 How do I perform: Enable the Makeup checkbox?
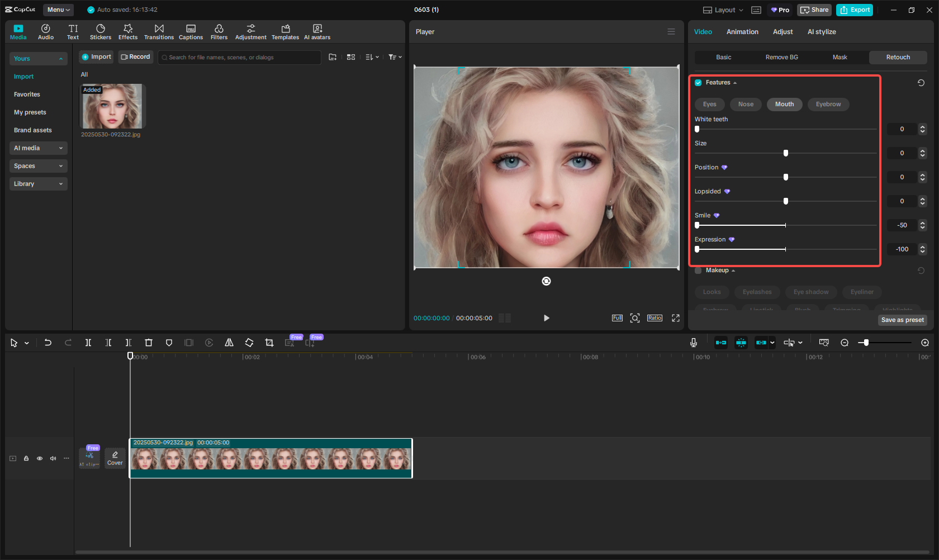pos(698,270)
